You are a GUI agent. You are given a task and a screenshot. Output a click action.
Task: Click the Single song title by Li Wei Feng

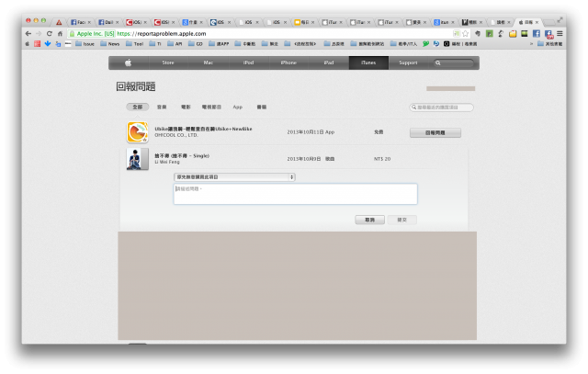182,155
